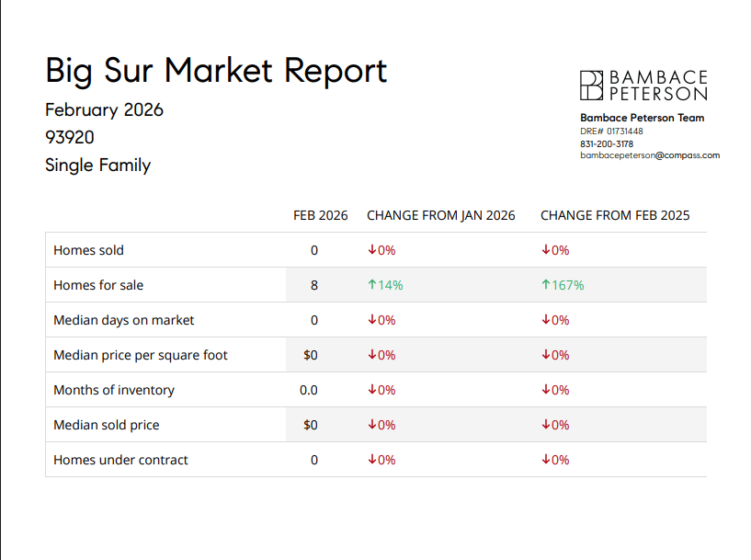Select the CHANGE FROM FEB 2025 column header
The image size is (751, 560).
click(615, 215)
